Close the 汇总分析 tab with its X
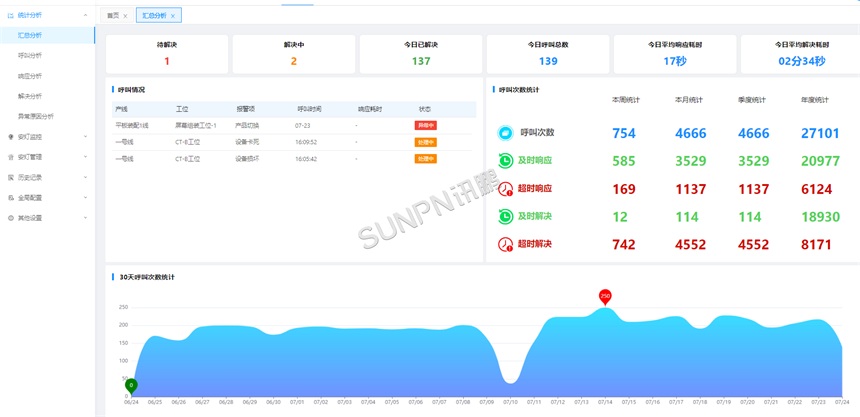 [x=173, y=16]
